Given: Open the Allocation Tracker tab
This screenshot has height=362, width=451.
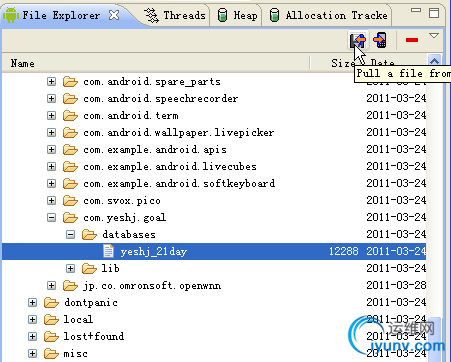Looking at the screenshot, I should tap(328, 15).
